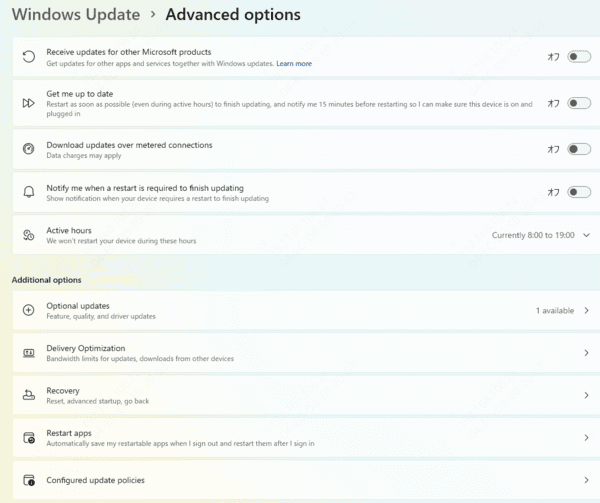Expand the Active hours chevron

pyautogui.click(x=586, y=235)
